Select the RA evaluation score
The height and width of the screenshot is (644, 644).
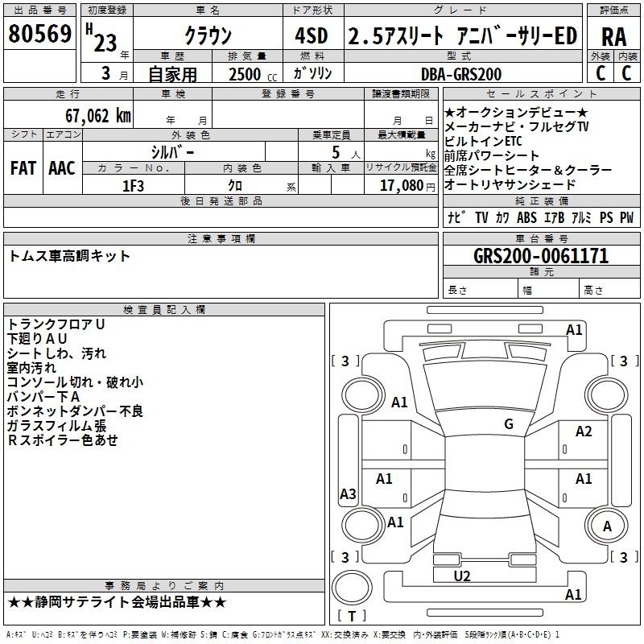[613, 36]
